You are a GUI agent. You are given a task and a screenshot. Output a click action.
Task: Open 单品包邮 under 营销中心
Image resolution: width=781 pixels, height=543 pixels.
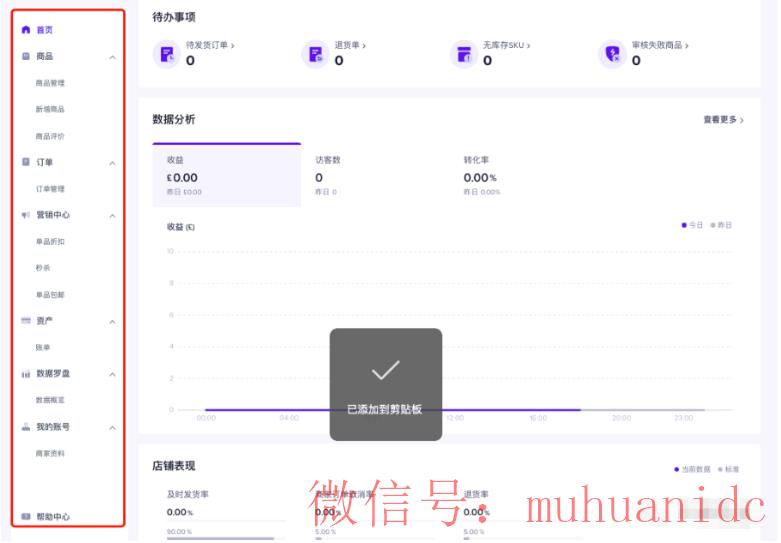(50, 295)
